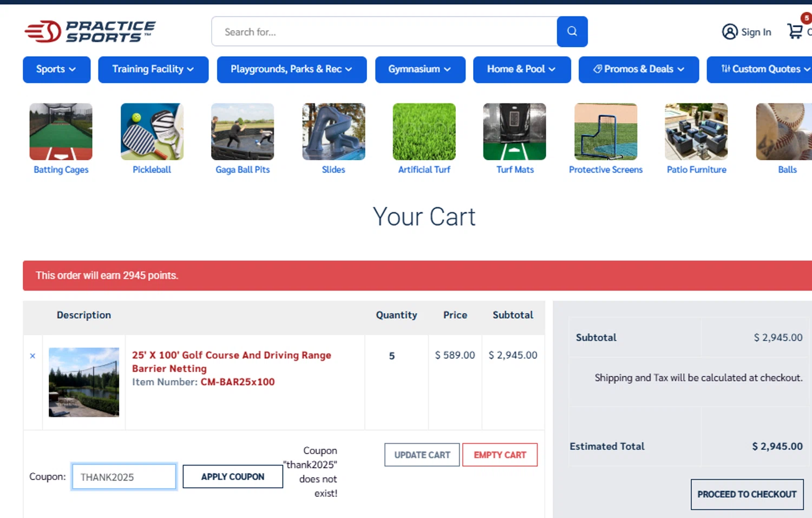Click the Pickleball text link
The height and width of the screenshot is (518, 812).
[152, 169]
